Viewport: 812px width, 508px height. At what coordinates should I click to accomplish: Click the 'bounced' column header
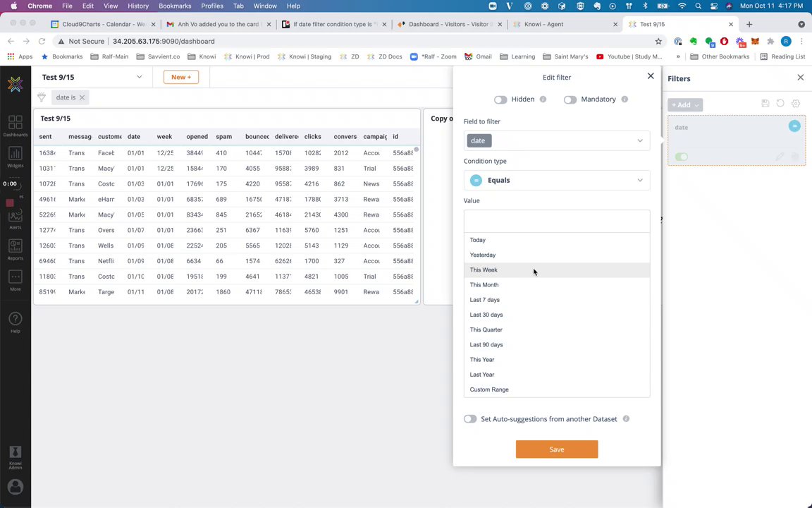tap(257, 137)
